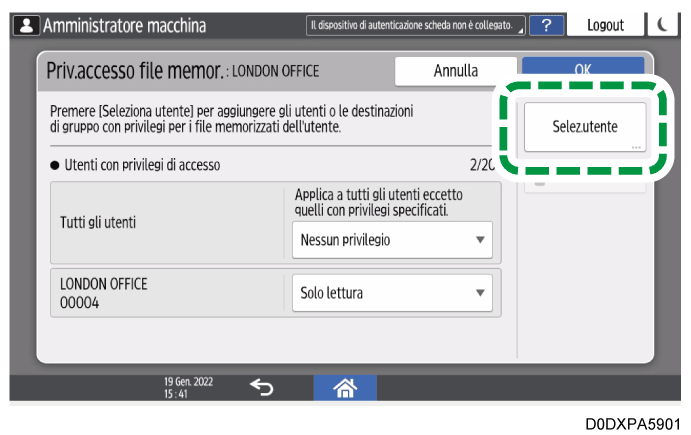
Task: Click the Premere [Seleziona utente] instruction text
Action: [x=231, y=119]
